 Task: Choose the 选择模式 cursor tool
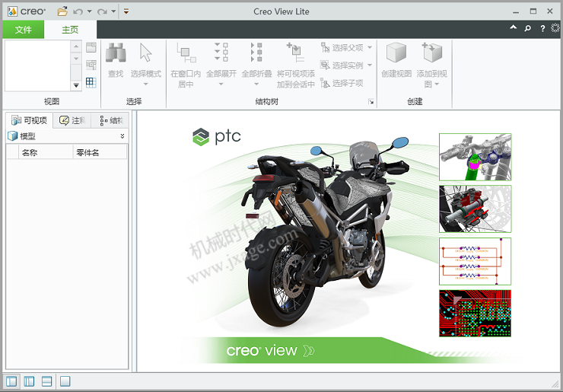pyautogui.click(x=146, y=53)
